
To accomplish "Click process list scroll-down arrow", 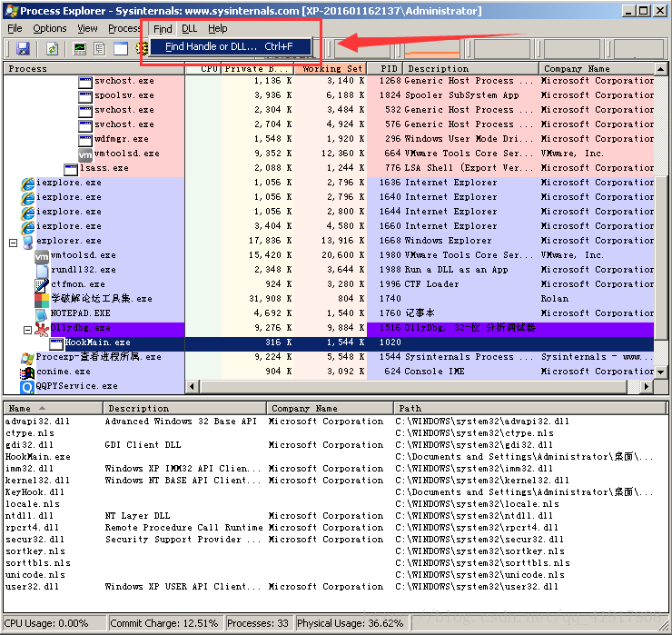I will click(x=661, y=372).
